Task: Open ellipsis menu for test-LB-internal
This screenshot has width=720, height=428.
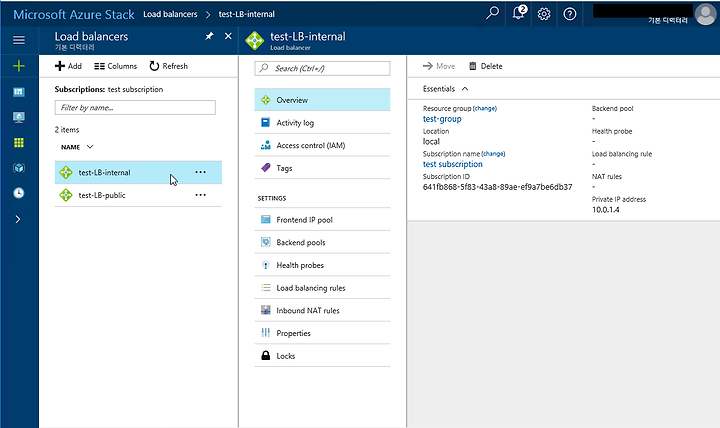Action: 201,172
